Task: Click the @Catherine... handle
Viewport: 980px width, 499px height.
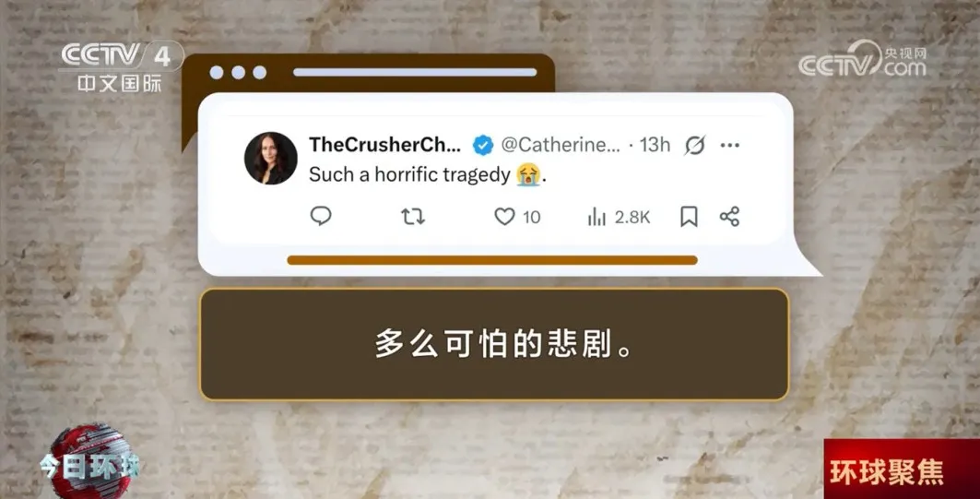Action: [x=561, y=145]
